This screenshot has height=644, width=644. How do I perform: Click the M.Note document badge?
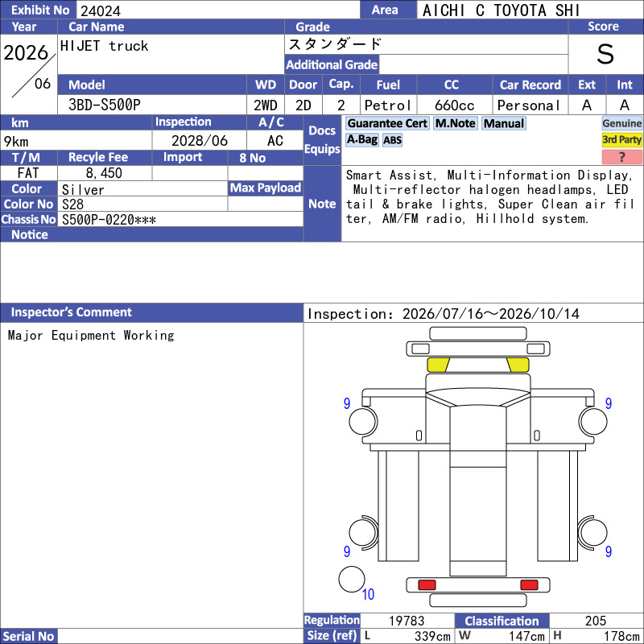[456, 124]
